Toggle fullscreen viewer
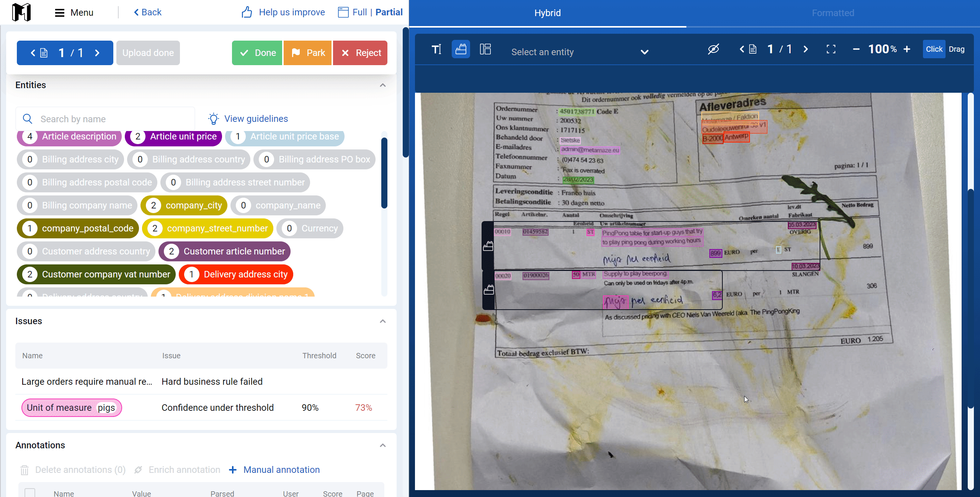This screenshot has width=980, height=497. pyautogui.click(x=831, y=49)
